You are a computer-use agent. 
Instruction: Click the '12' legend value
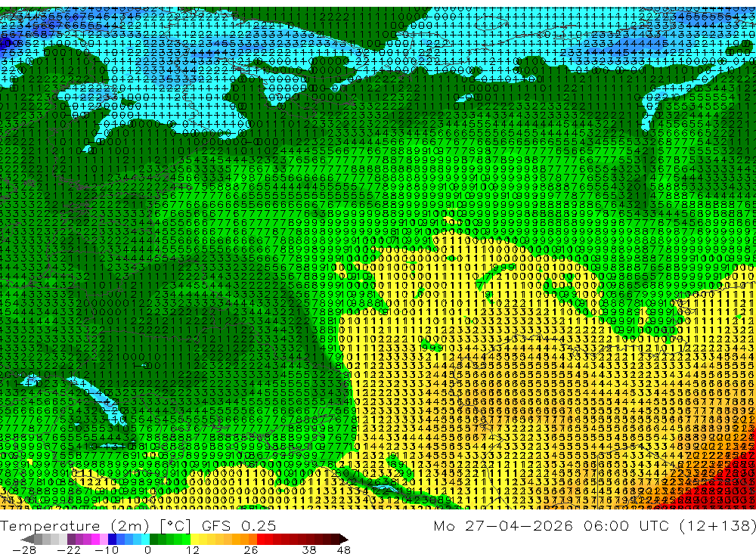click(x=193, y=549)
